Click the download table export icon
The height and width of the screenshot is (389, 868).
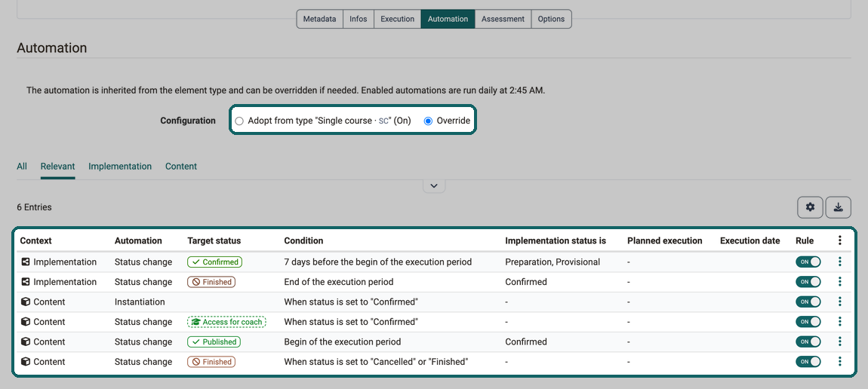pos(838,207)
